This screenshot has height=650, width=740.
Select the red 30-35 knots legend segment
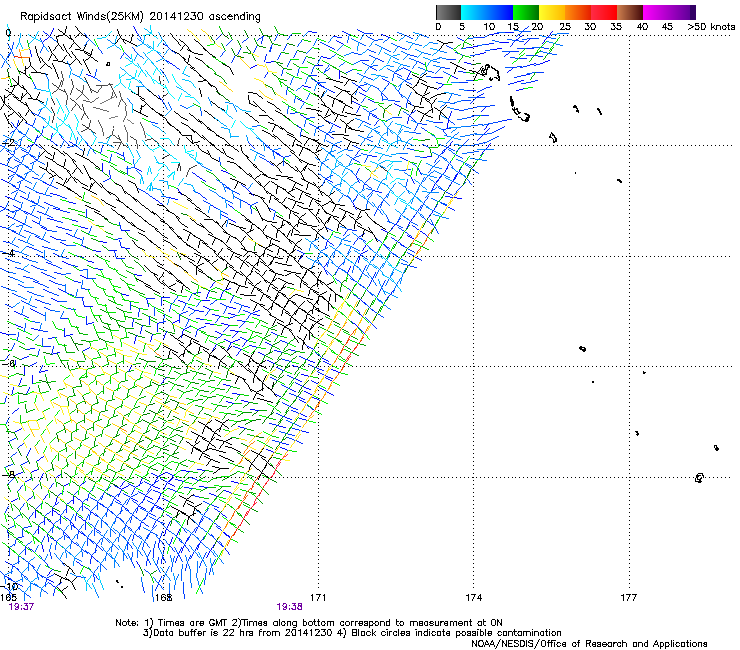coord(604,12)
